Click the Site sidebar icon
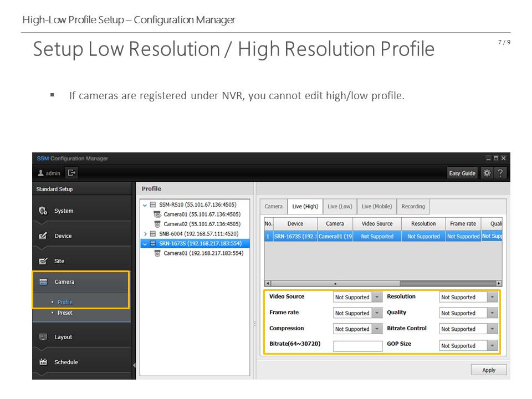Viewport: 532px width, 399px height. [x=43, y=261]
